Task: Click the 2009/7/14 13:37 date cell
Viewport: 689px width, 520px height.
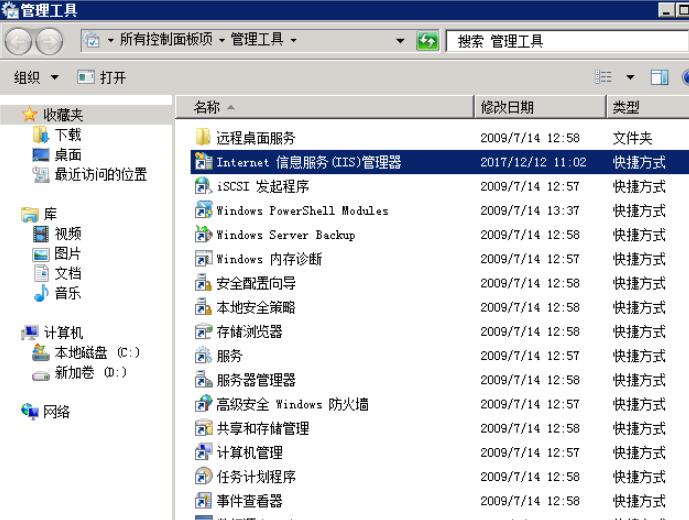Action: [x=530, y=210]
